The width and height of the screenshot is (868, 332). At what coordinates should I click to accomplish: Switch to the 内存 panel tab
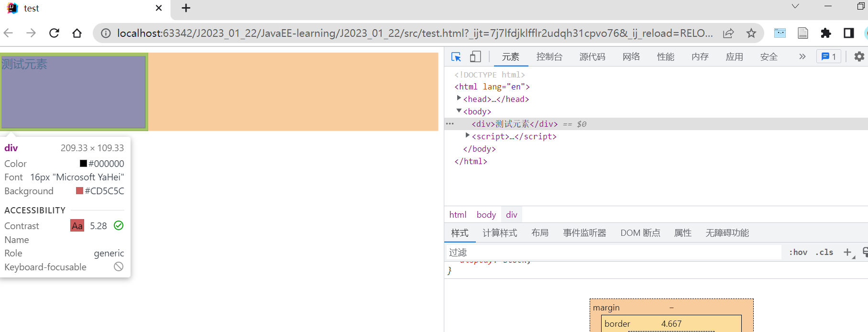coord(700,57)
